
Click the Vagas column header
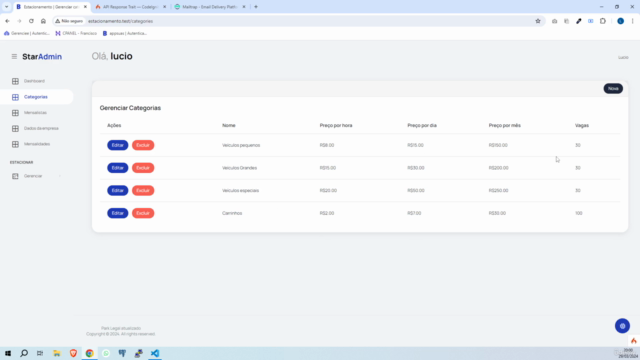tap(582, 126)
